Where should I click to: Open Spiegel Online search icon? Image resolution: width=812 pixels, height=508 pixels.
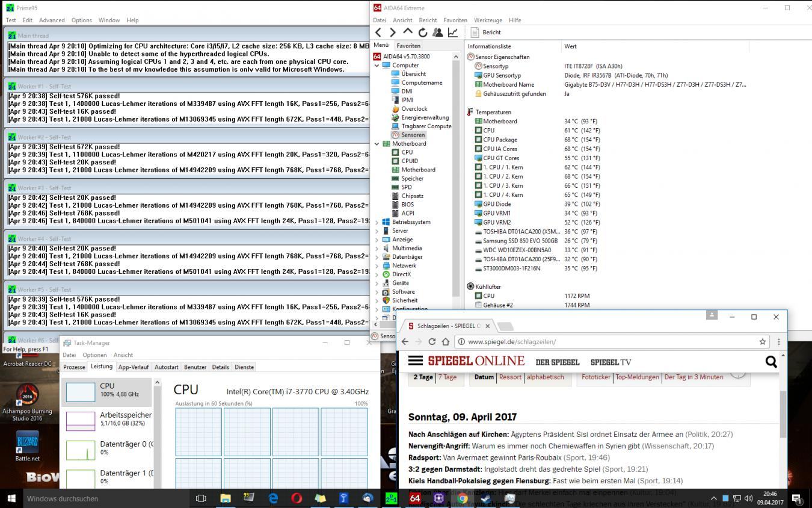771,361
